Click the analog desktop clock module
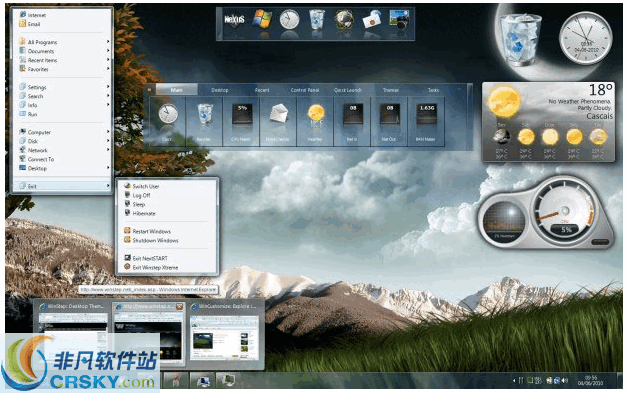 585,38
